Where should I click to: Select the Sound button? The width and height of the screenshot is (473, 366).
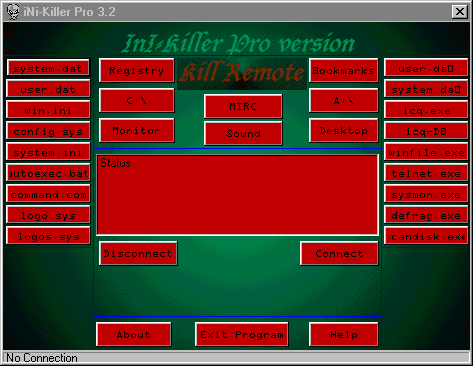click(x=243, y=133)
